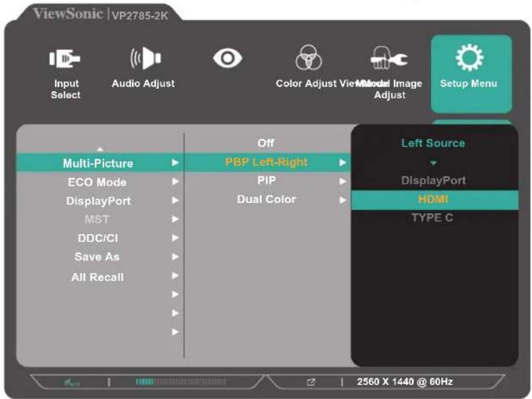The height and width of the screenshot is (399, 532).
Task: Choose the Dual Color option
Action: click(x=266, y=199)
